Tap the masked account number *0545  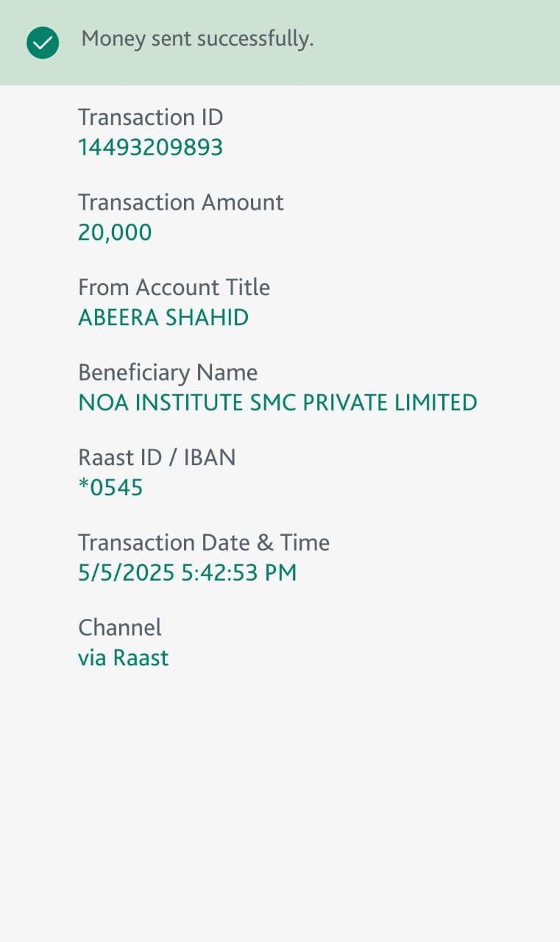(x=110, y=488)
